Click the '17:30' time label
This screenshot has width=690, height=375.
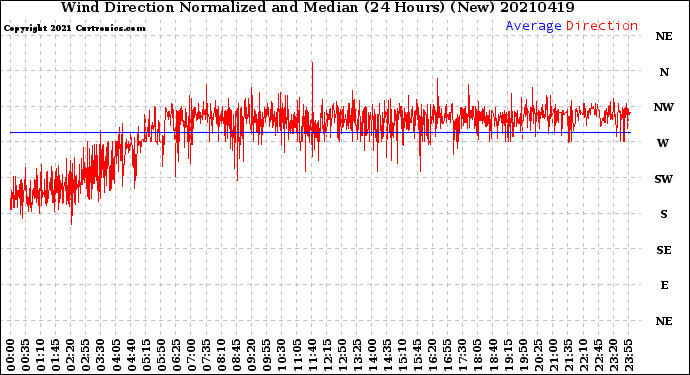tap(462, 355)
